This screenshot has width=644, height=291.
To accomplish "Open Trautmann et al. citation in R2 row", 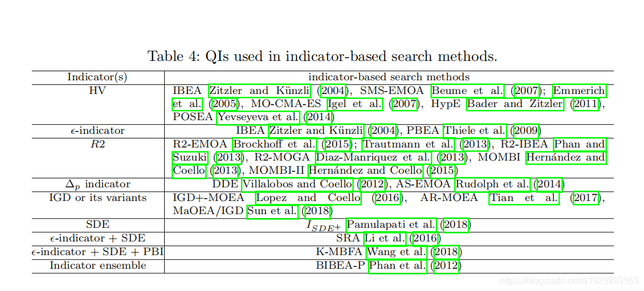I will coord(409,144).
